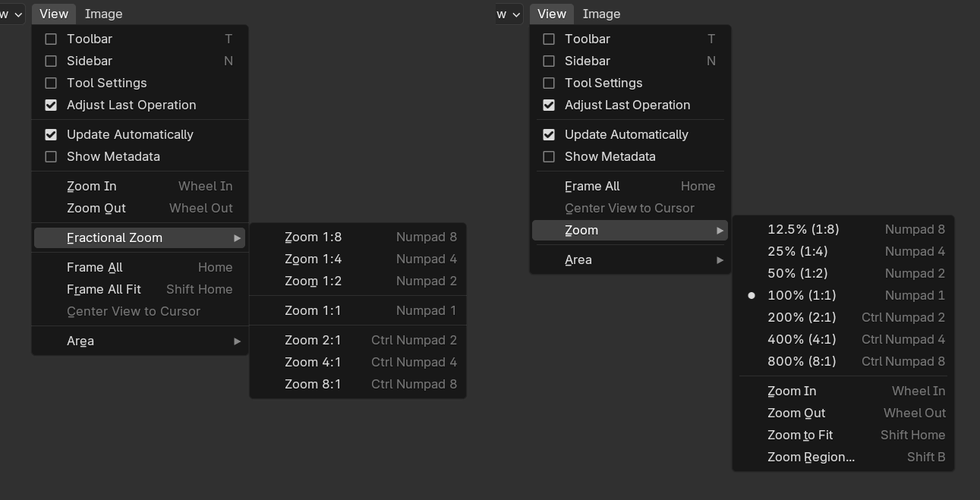
Task: Uncheck Update Automatically in left menu
Action: click(x=51, y=134)
